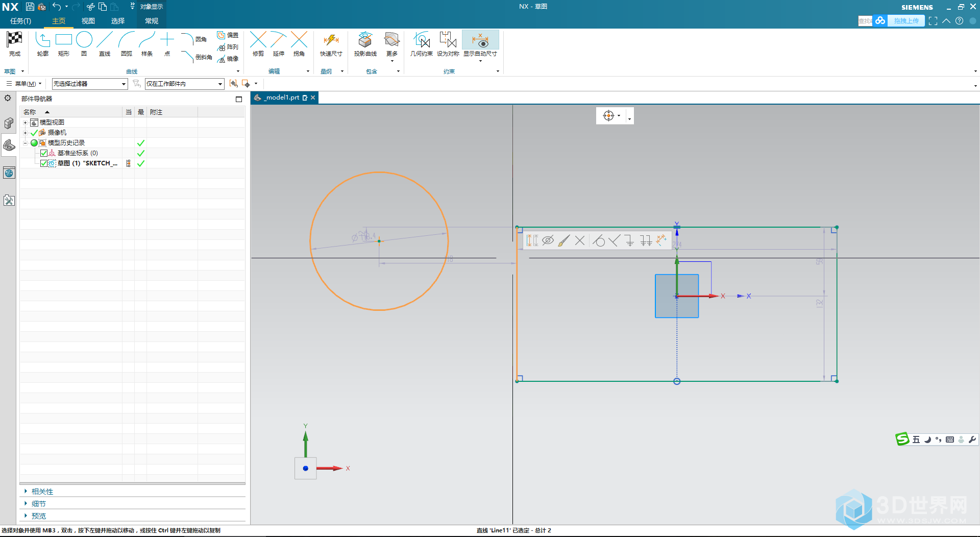980x537 pixels.
Task: Click the hide eye icon in shortcut toolbar
Action: click(548, 240)
